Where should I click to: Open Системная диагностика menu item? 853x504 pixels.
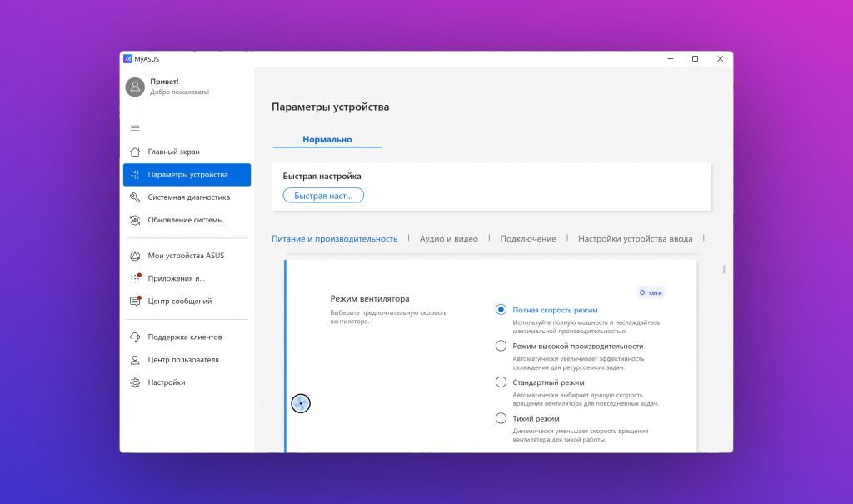pos(187,197)
